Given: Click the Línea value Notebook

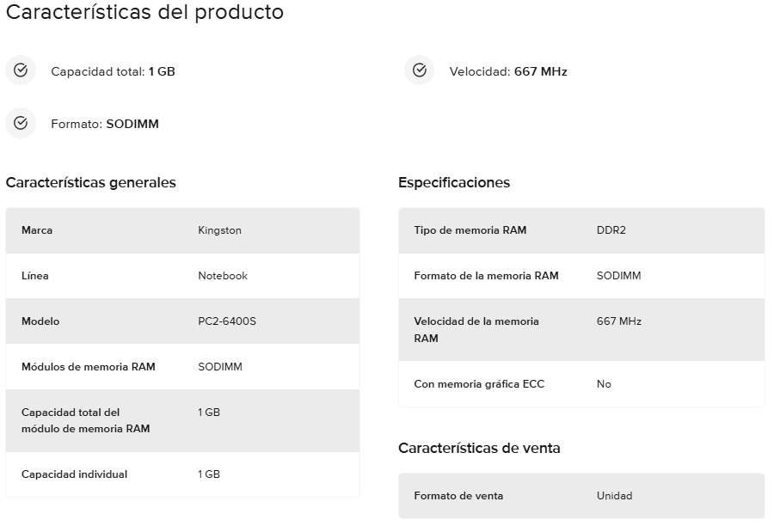Looking at the screenshot, I should [223, 276].
